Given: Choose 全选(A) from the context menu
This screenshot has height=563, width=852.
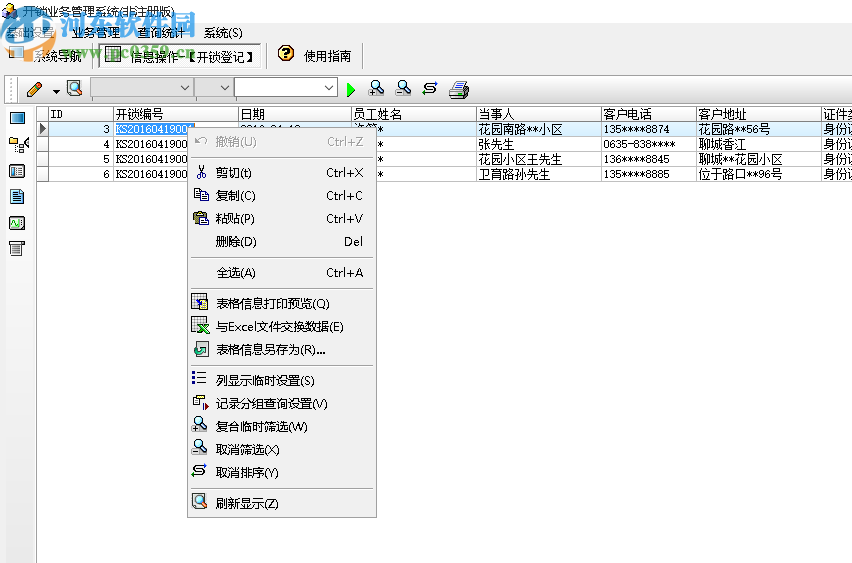Looking at the screenshot, I should pos(282,273).
